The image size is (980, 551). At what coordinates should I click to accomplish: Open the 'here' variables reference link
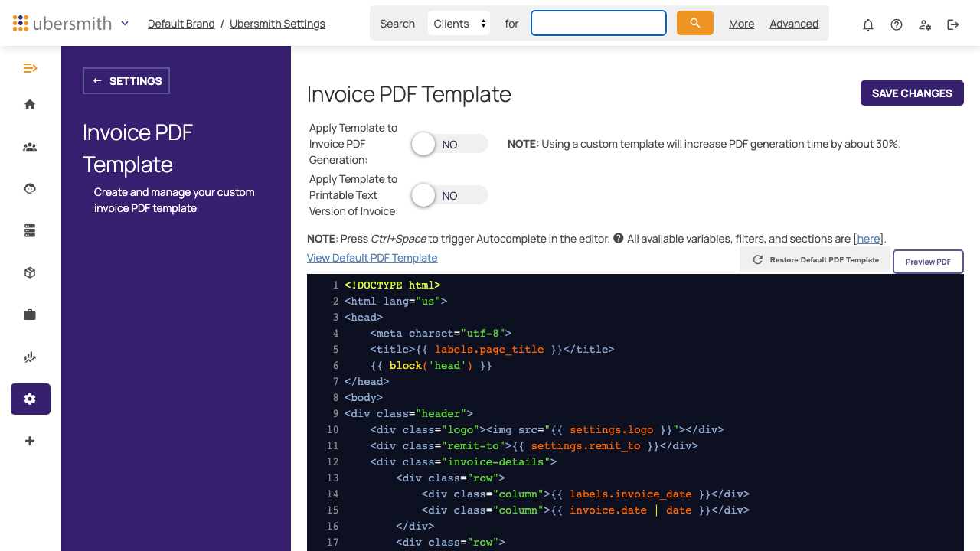(868, 239)
